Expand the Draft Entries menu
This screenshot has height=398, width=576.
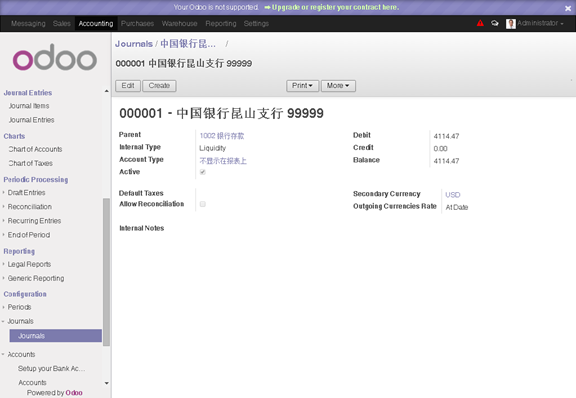pyautogui.click(x=26, y=193)
